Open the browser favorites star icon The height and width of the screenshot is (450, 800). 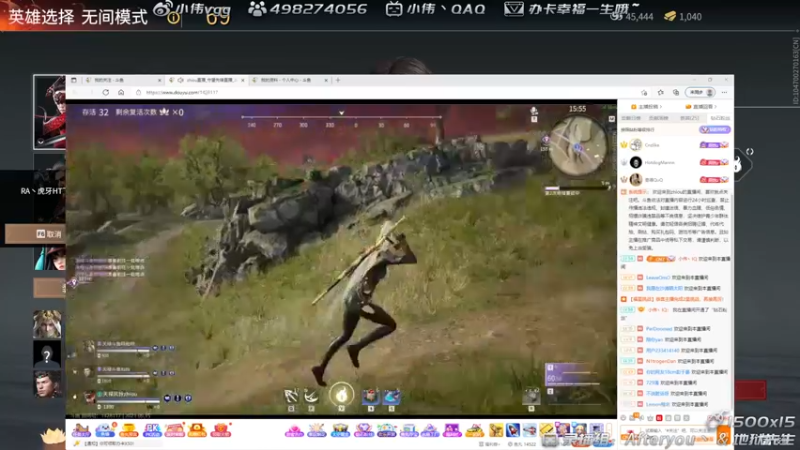pyautogui.click(x=661, y=92)
